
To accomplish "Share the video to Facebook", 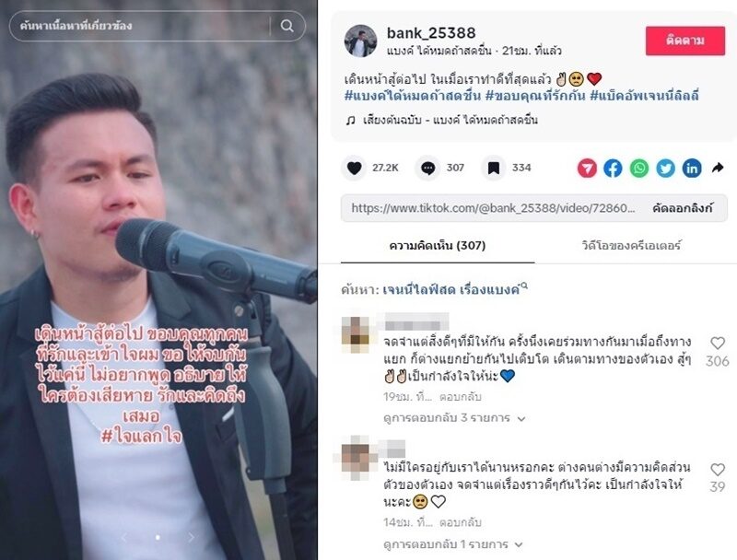I will [613, 169].
